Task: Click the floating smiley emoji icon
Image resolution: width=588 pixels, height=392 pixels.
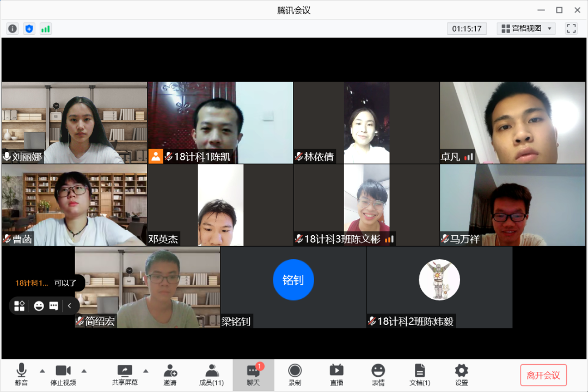Action: [39, 306]
